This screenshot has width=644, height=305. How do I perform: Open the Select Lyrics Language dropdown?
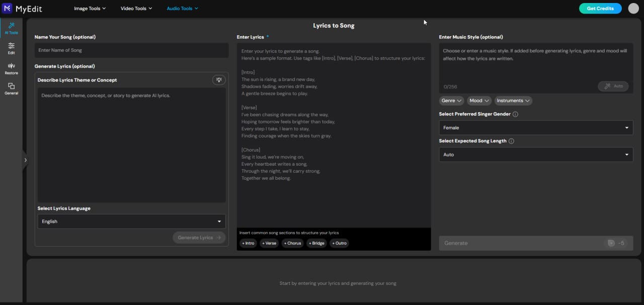[131, 221]
